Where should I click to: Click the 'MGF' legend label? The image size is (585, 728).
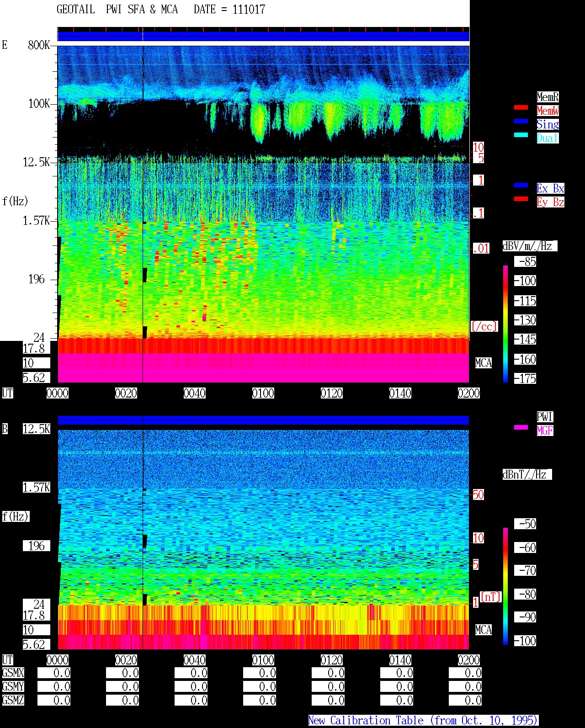[545, 430]
